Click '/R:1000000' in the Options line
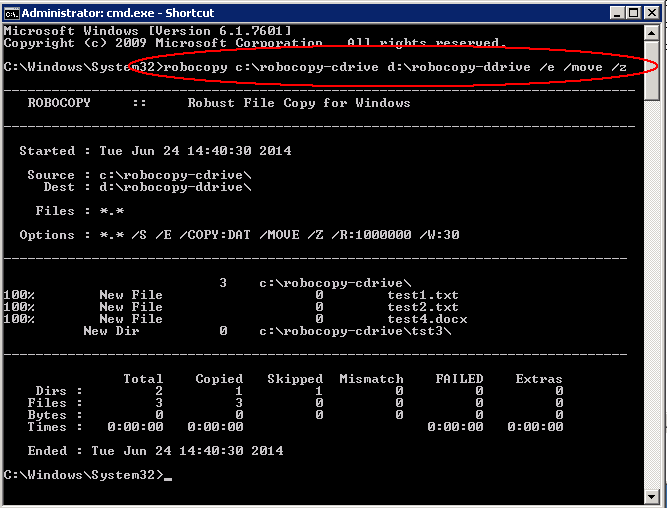 371,235
